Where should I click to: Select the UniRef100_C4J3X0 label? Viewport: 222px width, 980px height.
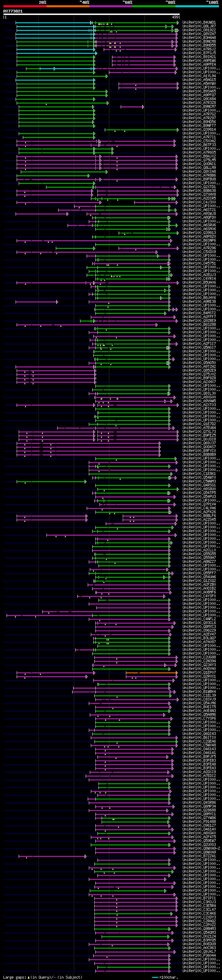click(199, 202)
